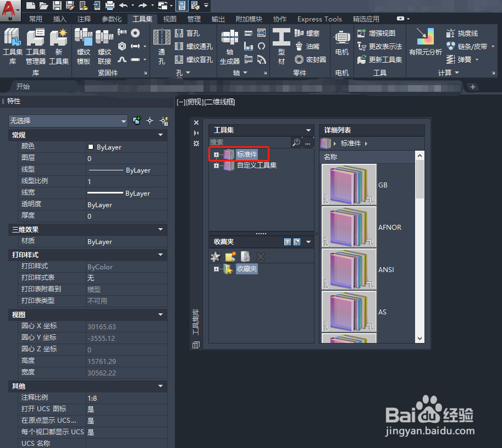Insert a 螺塞 plug part
The image size is (502, 448).
[307, 34]
